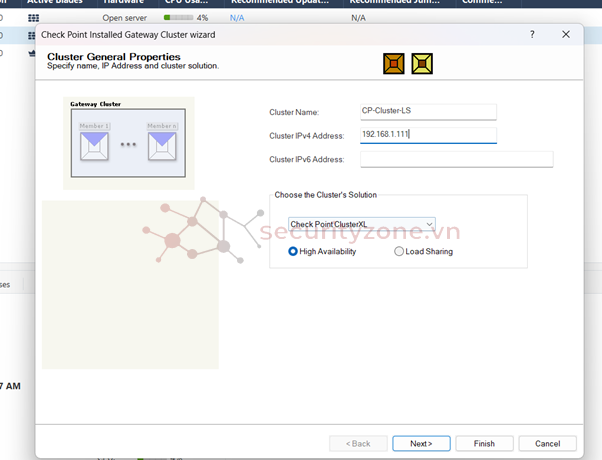602x460 pixels.
Task: Close the Gateway Cluster wizard
Action: (566, 34)
